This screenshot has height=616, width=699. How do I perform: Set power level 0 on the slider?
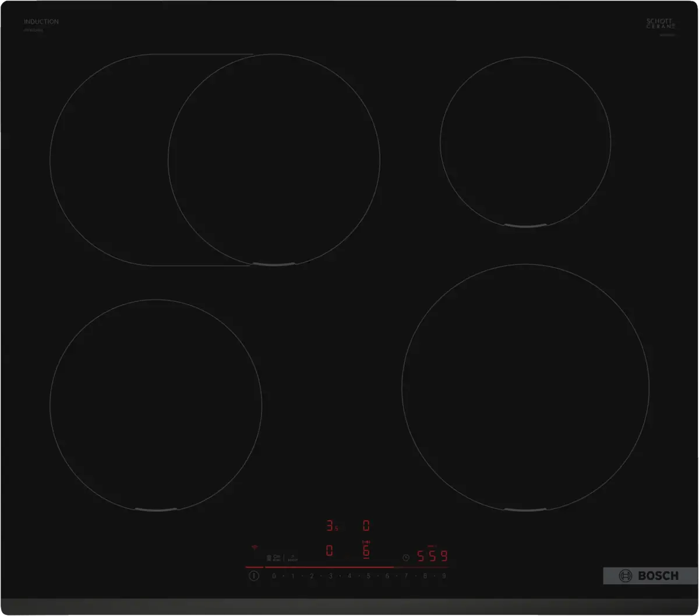274,576
